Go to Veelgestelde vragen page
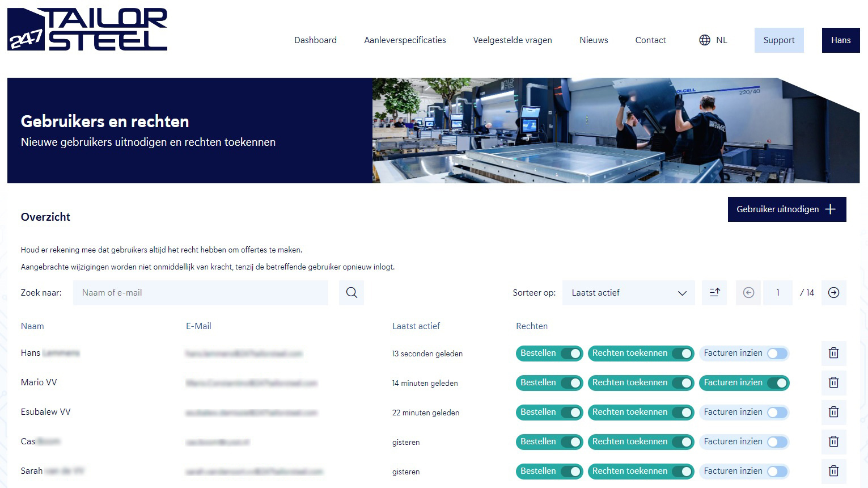868x488 pixels. point(513,40)
